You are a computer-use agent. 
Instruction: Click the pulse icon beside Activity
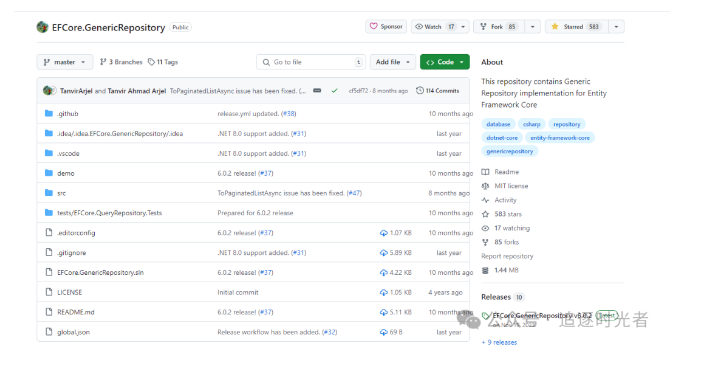pos(485,200)
